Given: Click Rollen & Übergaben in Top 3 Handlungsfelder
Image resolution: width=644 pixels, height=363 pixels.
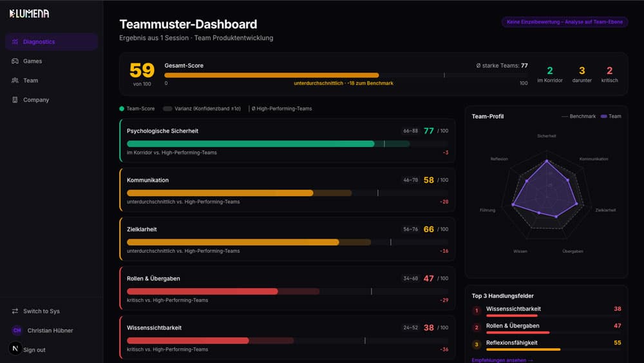Looking at the screenshot, I should point(513,326).
